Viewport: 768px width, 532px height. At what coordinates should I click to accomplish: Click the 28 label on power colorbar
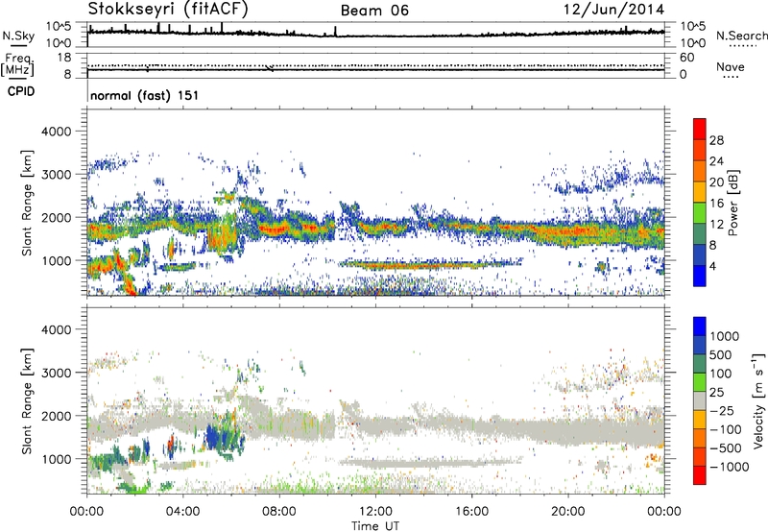(x=716, y=140)
